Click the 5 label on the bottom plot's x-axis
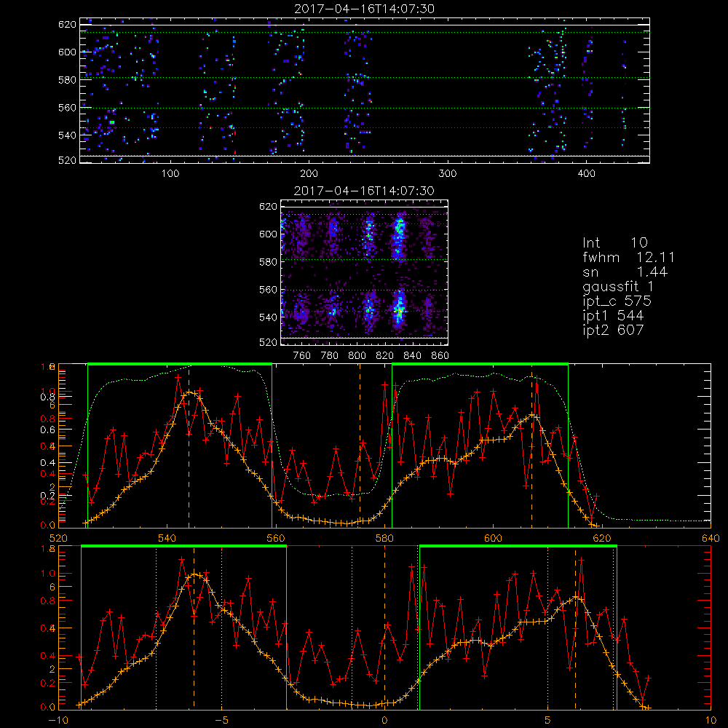728x728 pixels. pyautogui.click(x=548, y=721)
